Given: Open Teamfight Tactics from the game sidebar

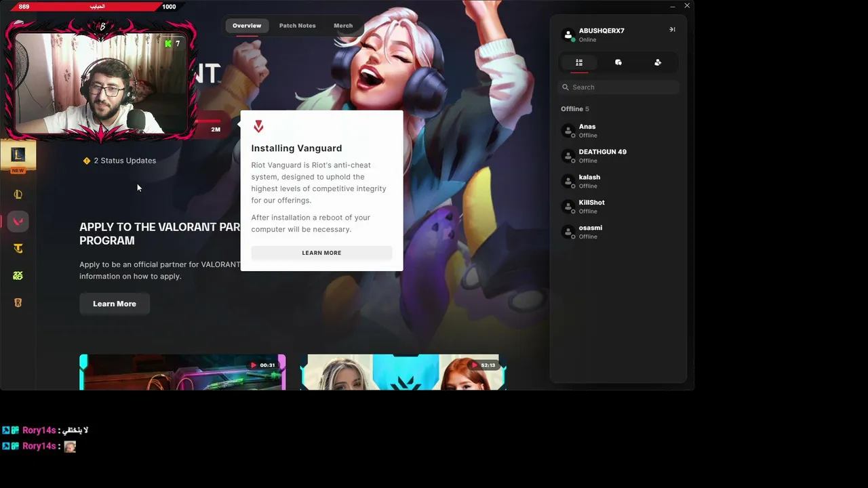Looking at the screenshot, I should [x=18, y=249].
